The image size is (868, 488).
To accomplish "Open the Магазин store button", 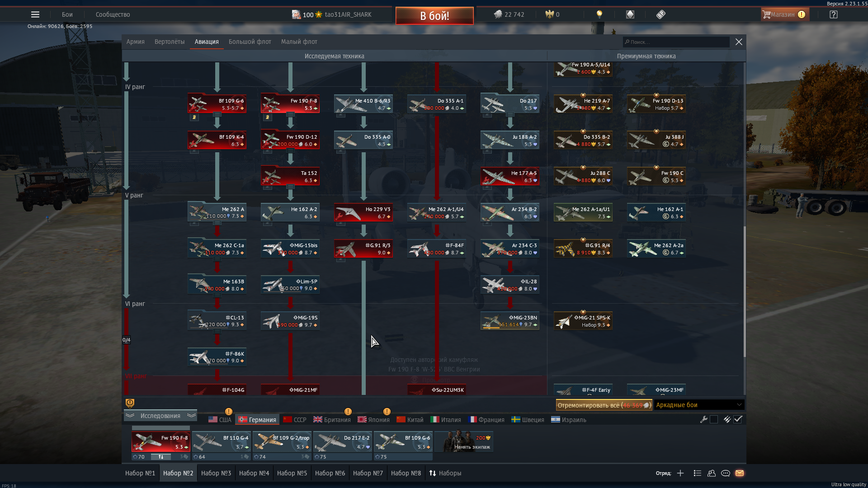I will (784, 14).
